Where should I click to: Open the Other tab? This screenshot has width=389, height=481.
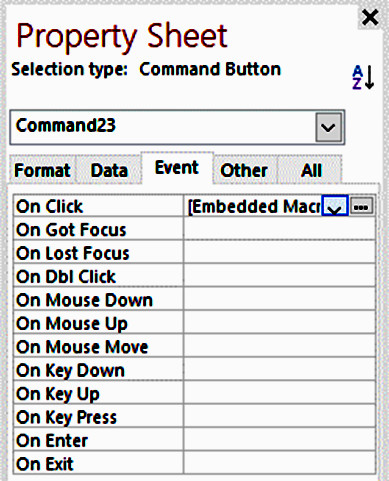(244, 170)
